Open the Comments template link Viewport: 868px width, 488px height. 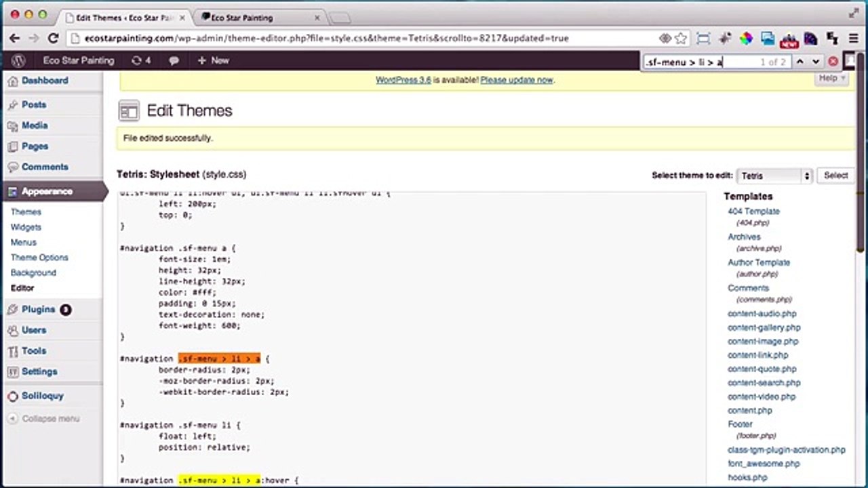point(749,288)
